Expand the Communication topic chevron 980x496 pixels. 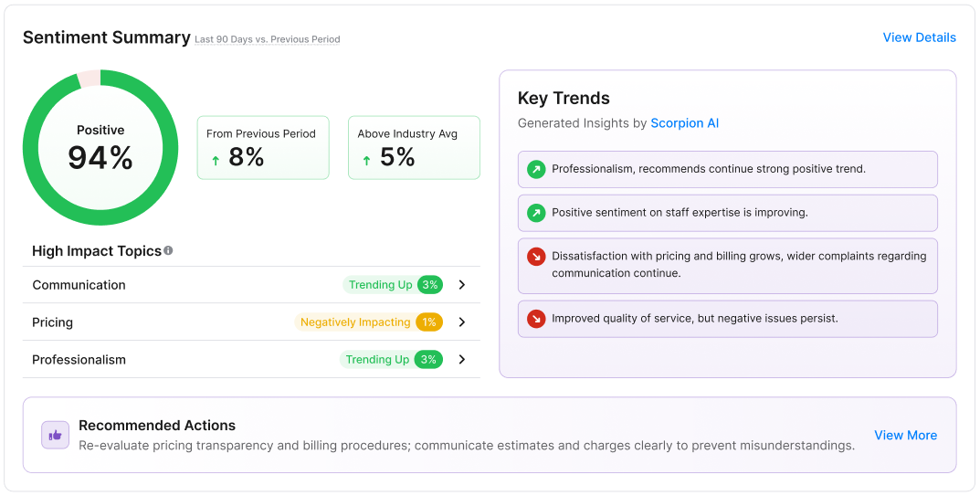pyautogui.click(x=462, y=285)
